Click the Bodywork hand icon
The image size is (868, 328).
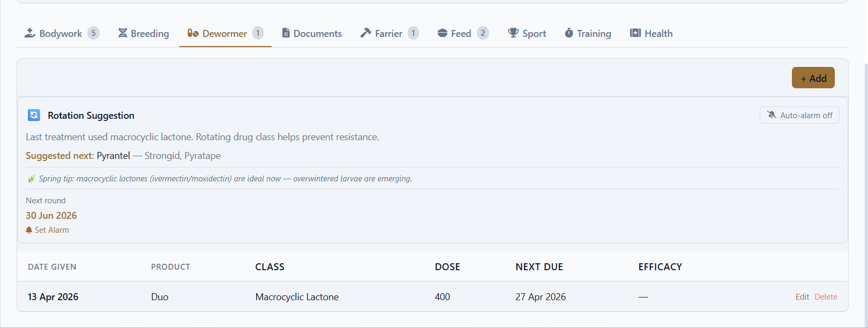click(30, 33)
